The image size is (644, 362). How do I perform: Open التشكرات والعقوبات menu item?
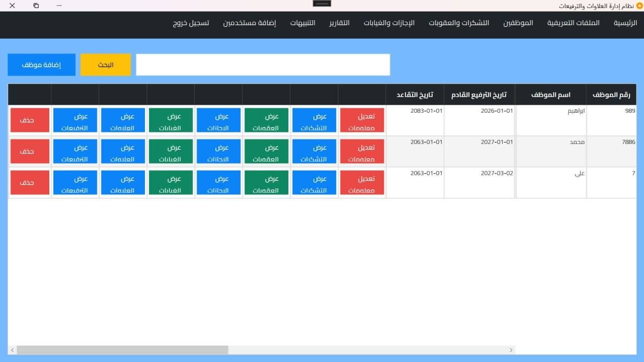click(x=459, y=23)
